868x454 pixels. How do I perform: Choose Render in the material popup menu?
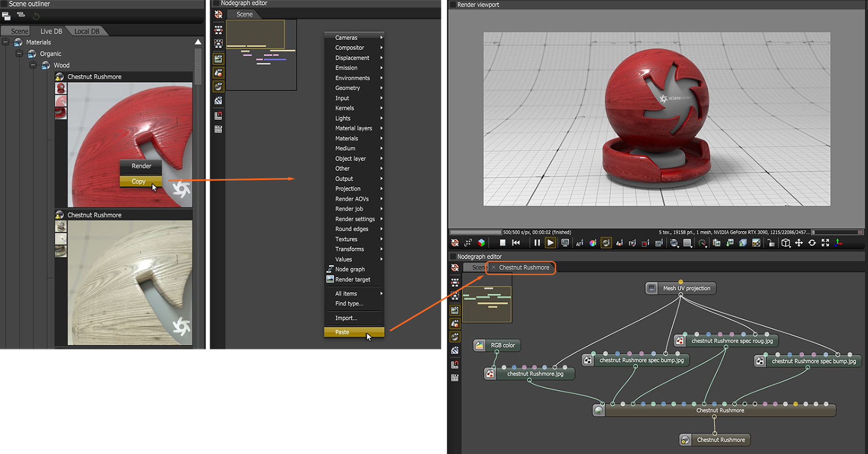[140, 166]
